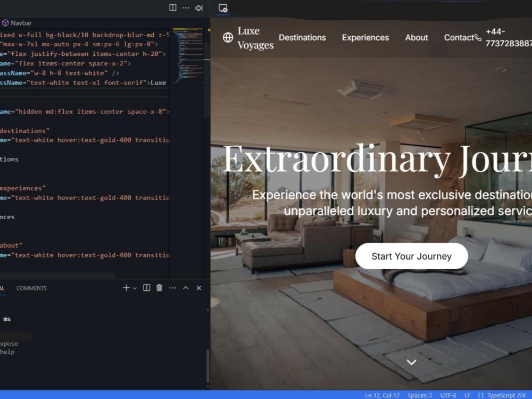Click Ln 12, Col 17 in status bar

(383, 395)
